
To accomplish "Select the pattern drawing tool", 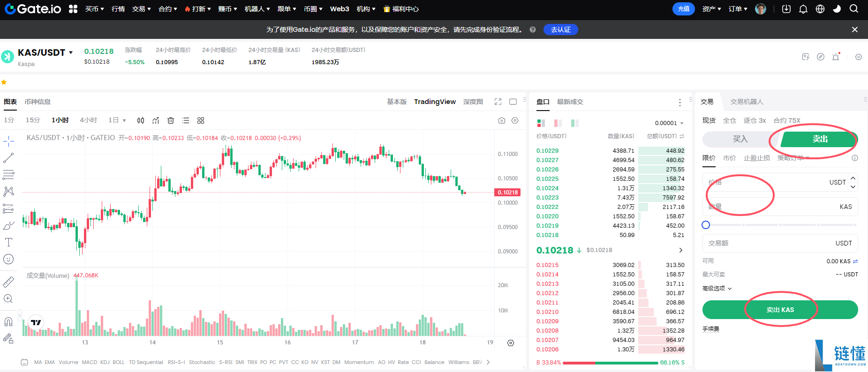I will tap(8, 192).
